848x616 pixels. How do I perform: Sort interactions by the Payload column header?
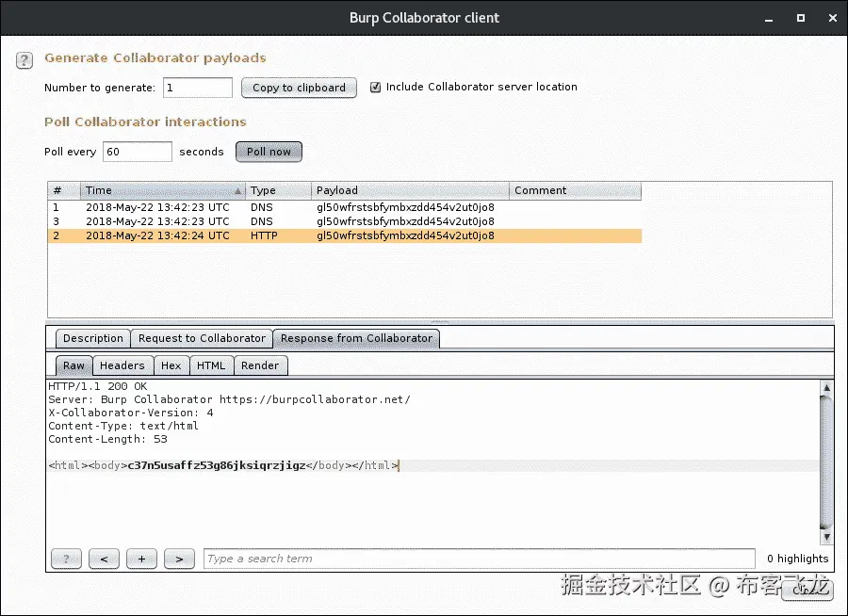click(x=410, y=191)
